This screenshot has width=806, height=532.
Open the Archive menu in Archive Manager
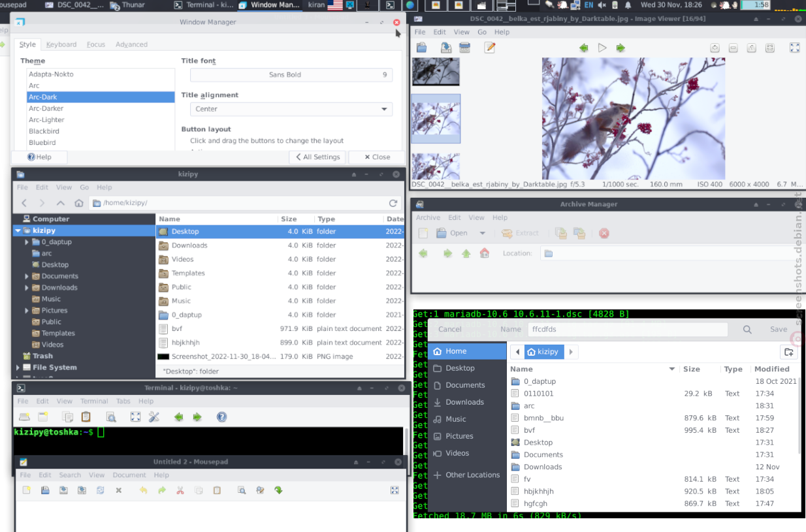[x=428, y=218]
